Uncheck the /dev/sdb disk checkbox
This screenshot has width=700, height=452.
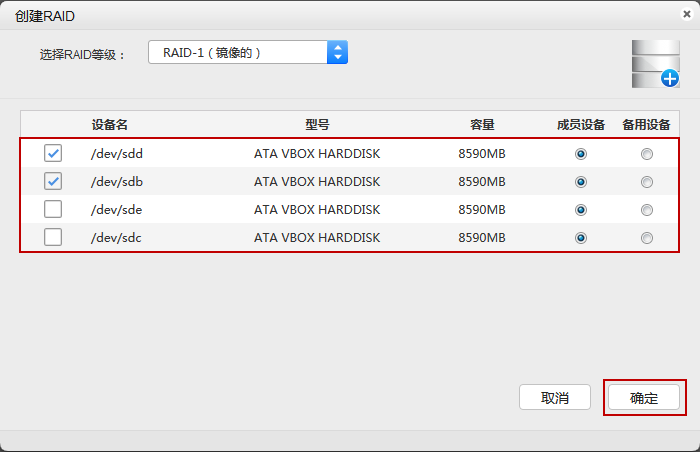[53, 182]
